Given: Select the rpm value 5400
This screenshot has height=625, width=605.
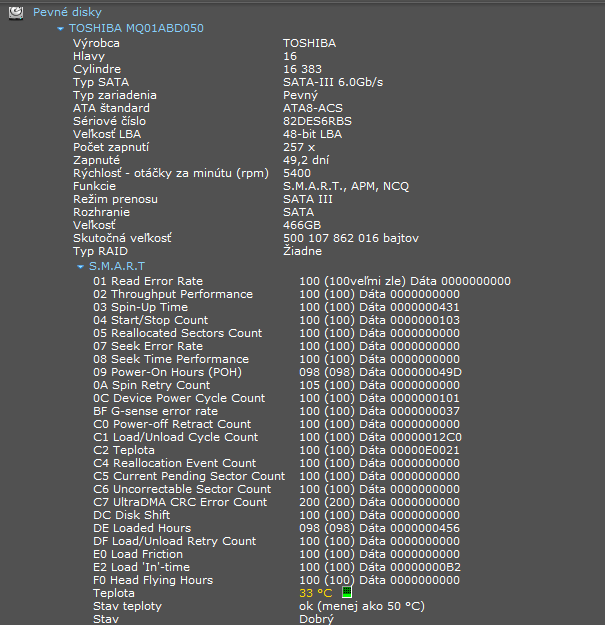Looking at the screenshot, I should click(x=297, y=173).
